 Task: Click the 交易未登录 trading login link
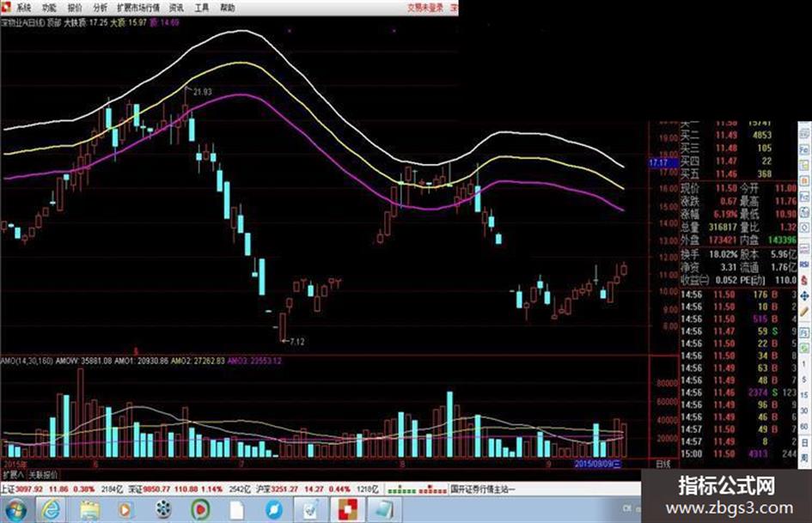click(425, 7)
